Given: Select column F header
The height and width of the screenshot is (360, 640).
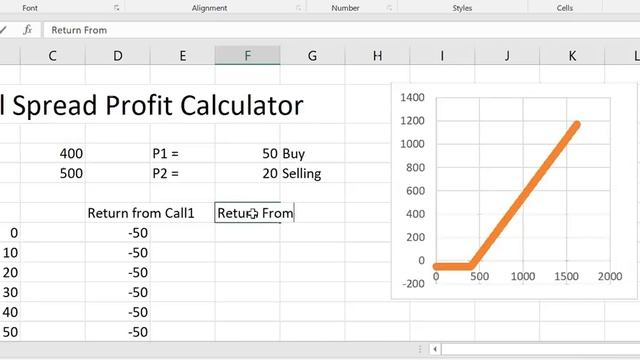Looking at the screenshot, I should (247, 56).
